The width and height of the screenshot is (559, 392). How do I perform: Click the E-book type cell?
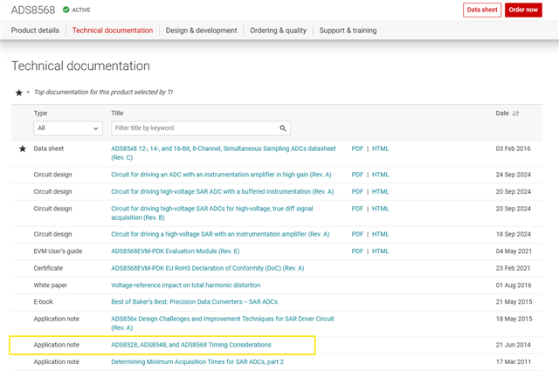click(43, 302)
